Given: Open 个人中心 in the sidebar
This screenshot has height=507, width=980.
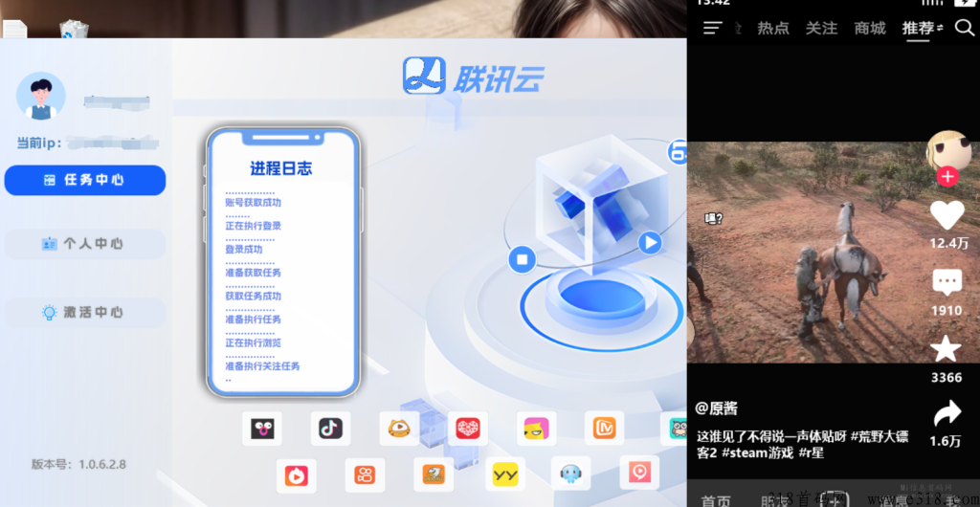Looking at the screenshot, I should (85, 244).
